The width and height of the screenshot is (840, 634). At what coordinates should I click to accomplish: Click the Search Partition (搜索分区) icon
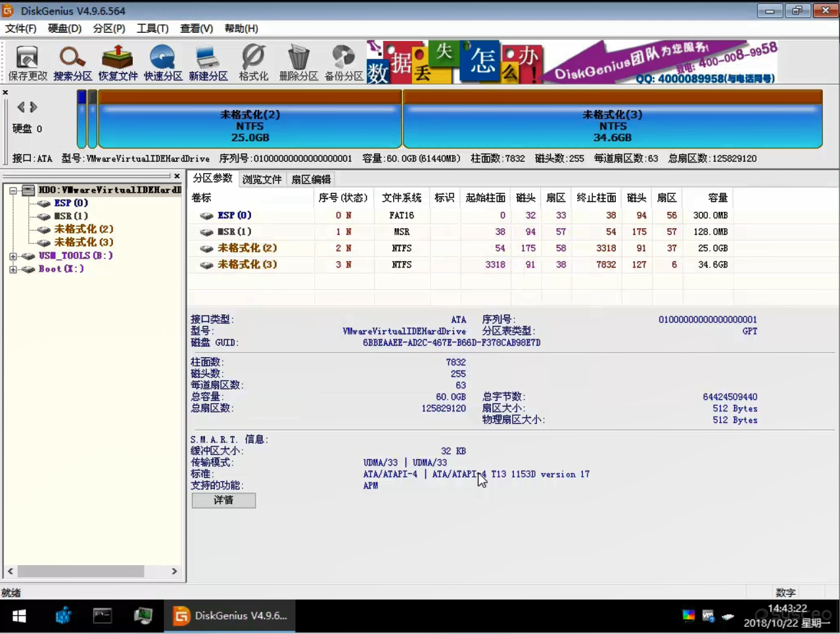click(72, 62)
